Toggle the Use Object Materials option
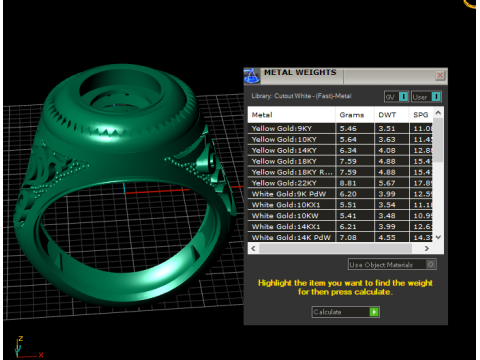 [392, 264]
